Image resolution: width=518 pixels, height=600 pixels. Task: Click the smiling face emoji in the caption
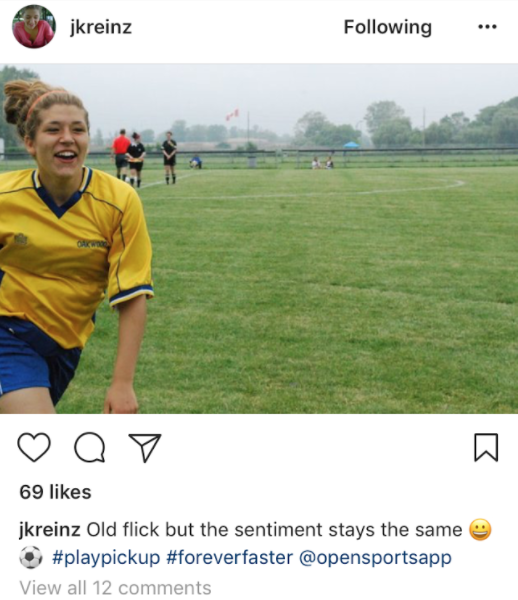pos(480,530)
